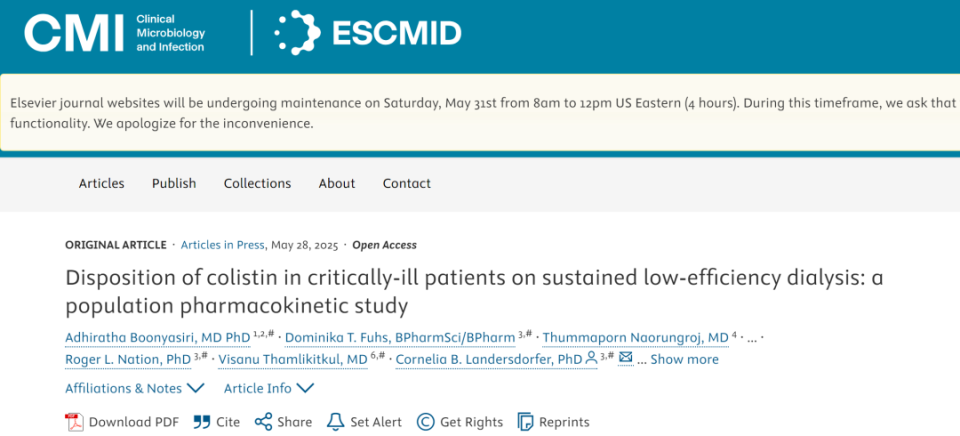Expand Affiliations & Notes section

[x=134, y=388]
